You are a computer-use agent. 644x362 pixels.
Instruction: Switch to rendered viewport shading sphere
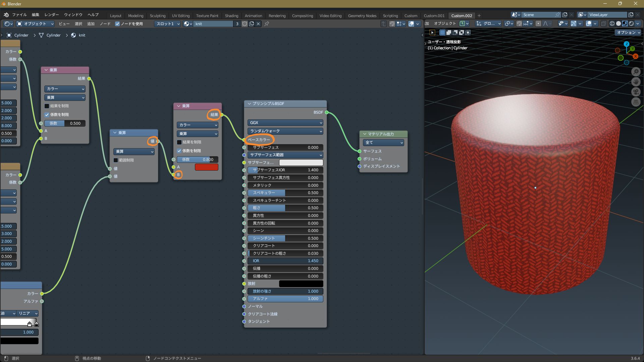pos(631,23)
